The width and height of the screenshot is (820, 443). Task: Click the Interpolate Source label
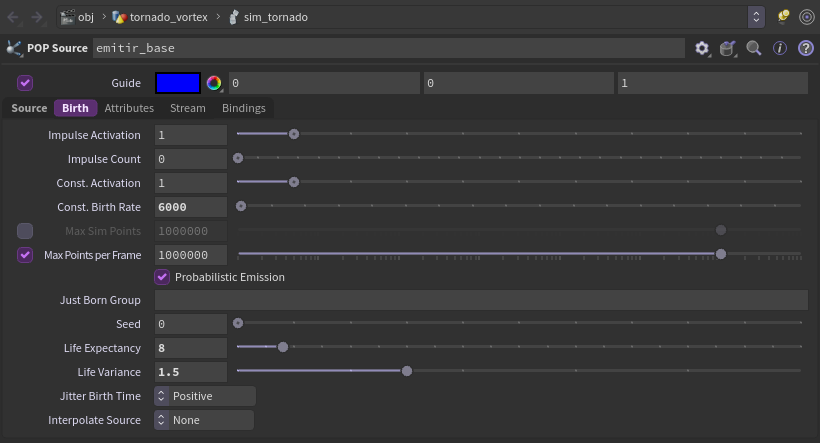pyautogui.click(x=94, y=420)
